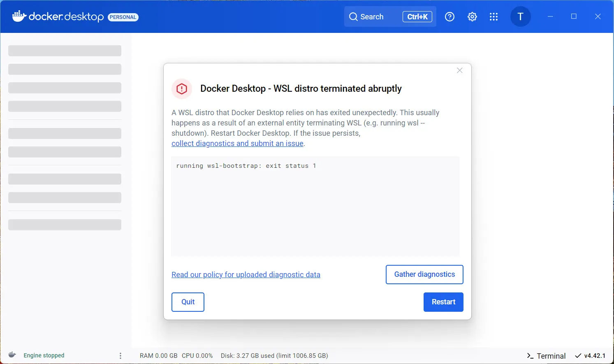614x364 pixels.
Task: Click the user account avatar T
Action: click(520, 17)
